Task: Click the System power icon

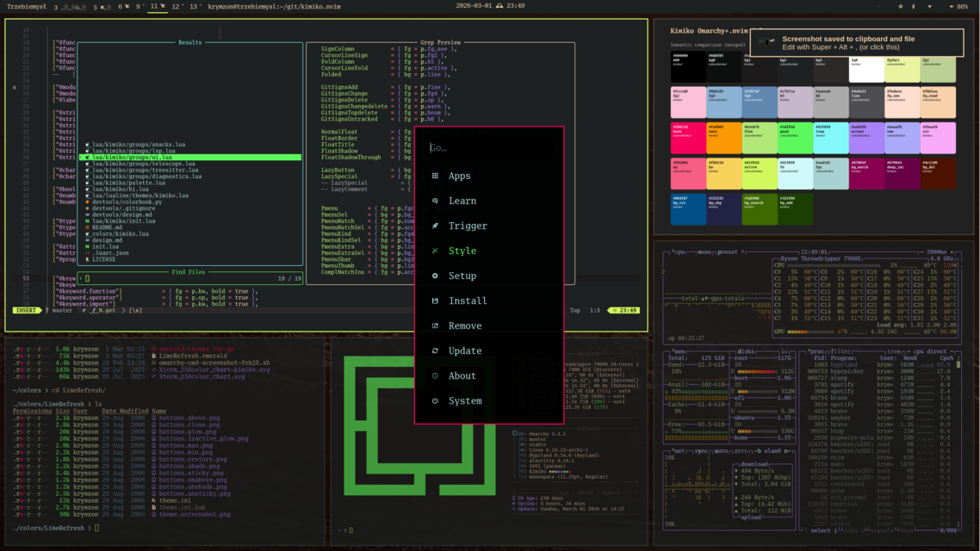Action: click(x=435, y=400)
